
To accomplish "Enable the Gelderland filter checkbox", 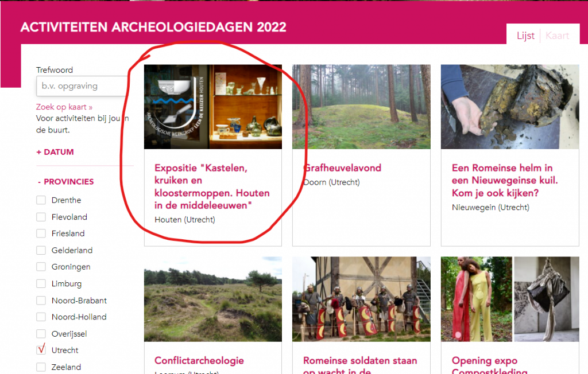I will click(41, 250).
